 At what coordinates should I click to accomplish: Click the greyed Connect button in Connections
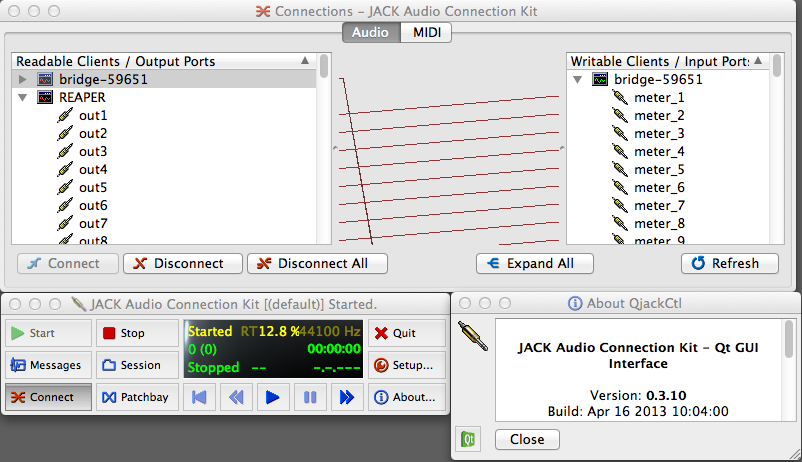click(68, 263)
